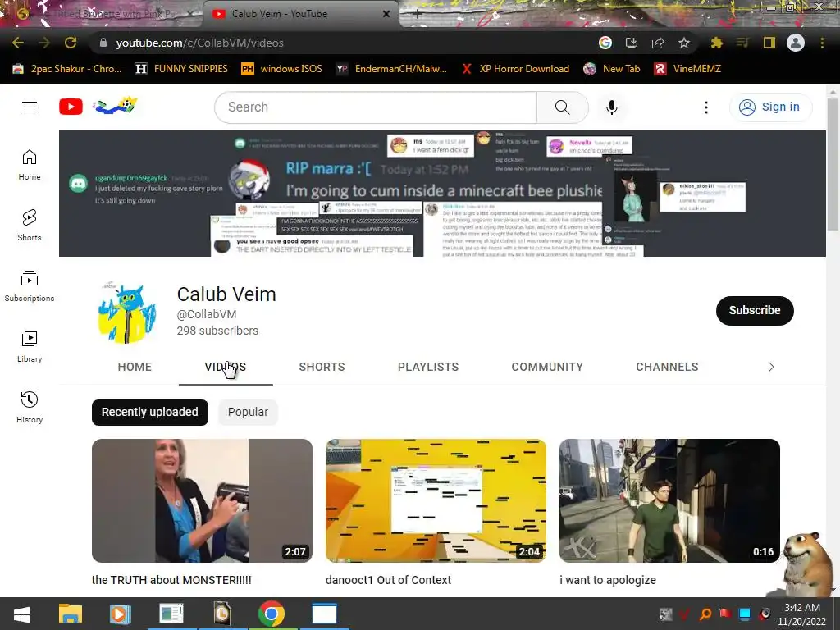Open the 2pac Shakur bookmark
Viewport: 840px width, 630px height.
67,69
